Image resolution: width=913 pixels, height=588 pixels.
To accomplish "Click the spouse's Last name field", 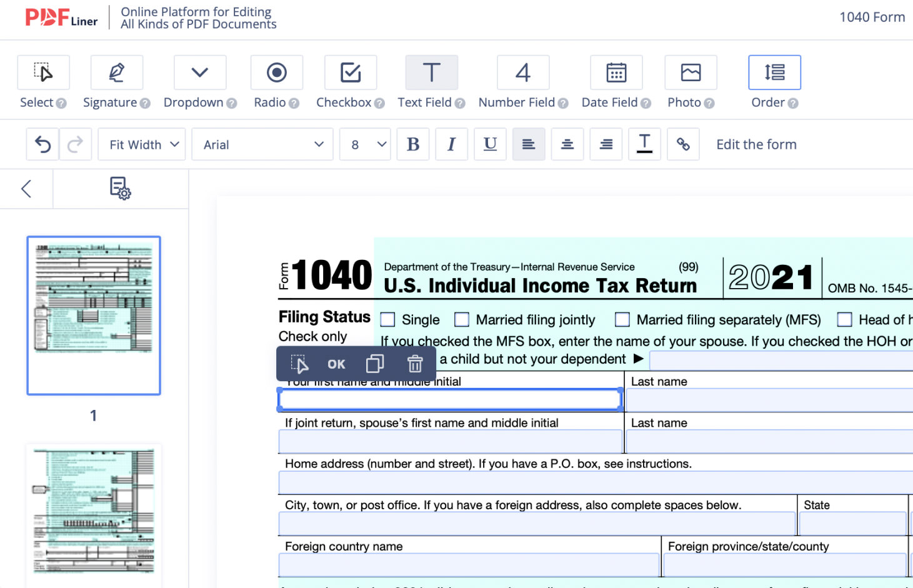I will [770, 442].
